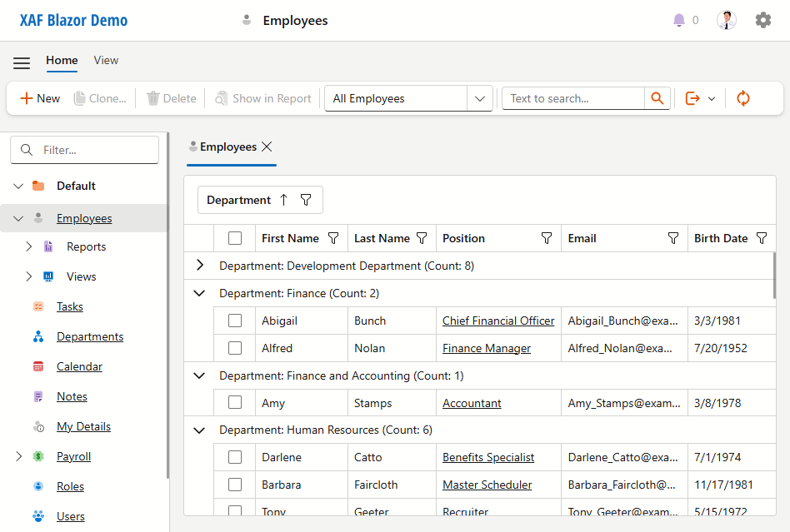Expand the Payroll tree node

pos(18,456)
